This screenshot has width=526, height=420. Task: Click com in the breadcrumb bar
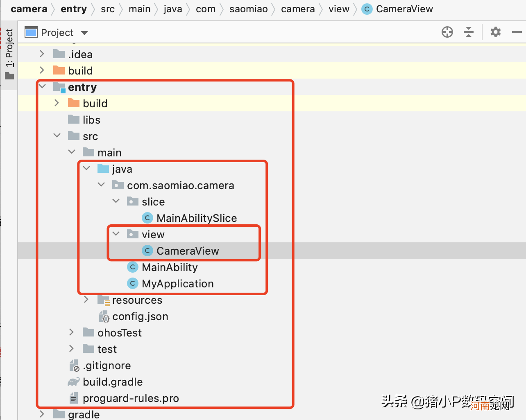tap(206, 9)
